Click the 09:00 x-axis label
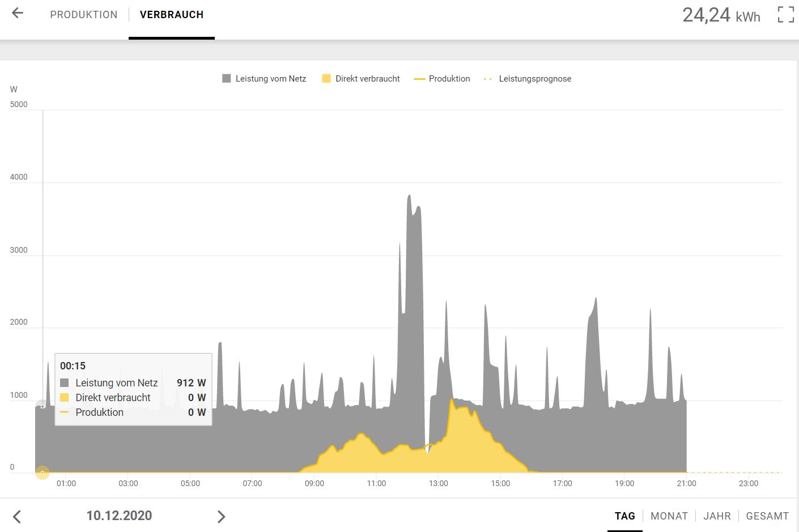Image resolution: width=799 pixels, height=532 pixels. [314, 483]
